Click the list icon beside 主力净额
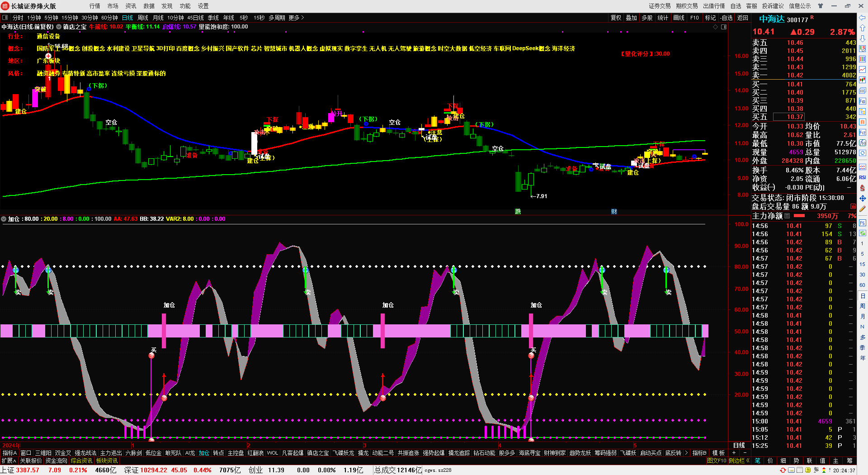Viewport: 868px width, 475px height. coord(787,216)
